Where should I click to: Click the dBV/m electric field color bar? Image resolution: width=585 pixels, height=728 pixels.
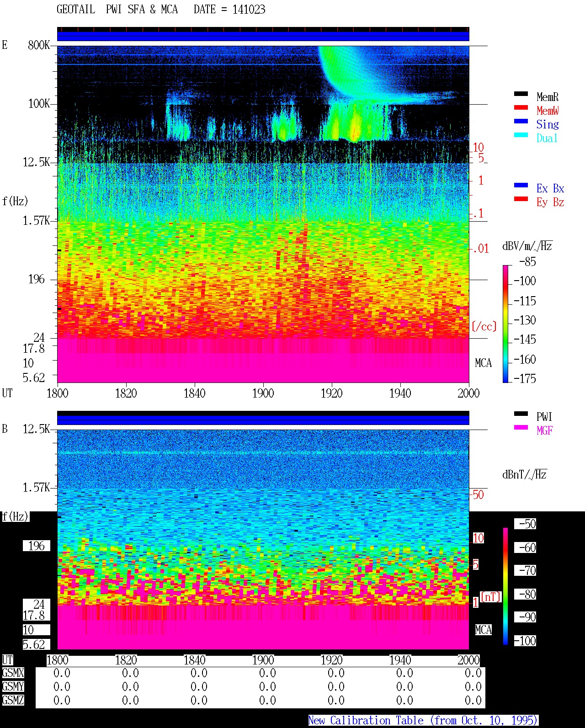click(x=505, y=324)
